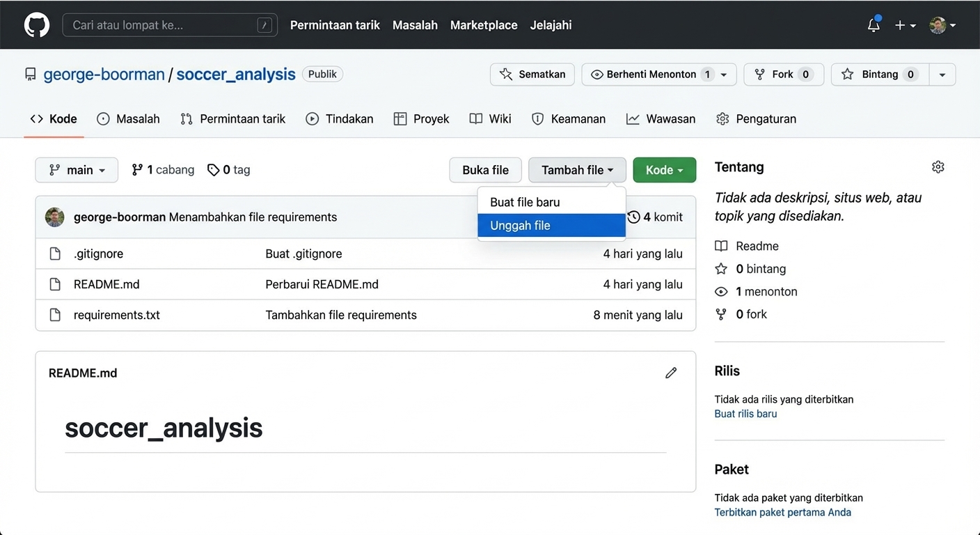Click the book icon next to Readme
This screenshot has width=980, height=535.
[721, 246]
